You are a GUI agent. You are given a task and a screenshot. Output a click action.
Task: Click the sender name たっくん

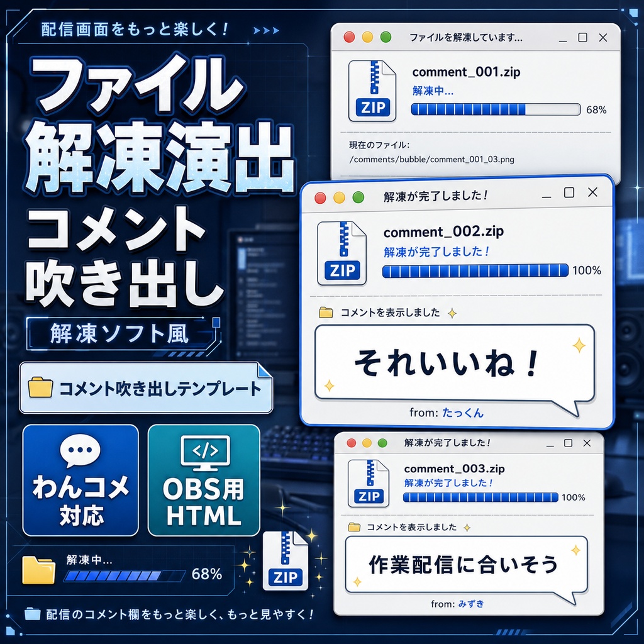click(x=463, y=413)
